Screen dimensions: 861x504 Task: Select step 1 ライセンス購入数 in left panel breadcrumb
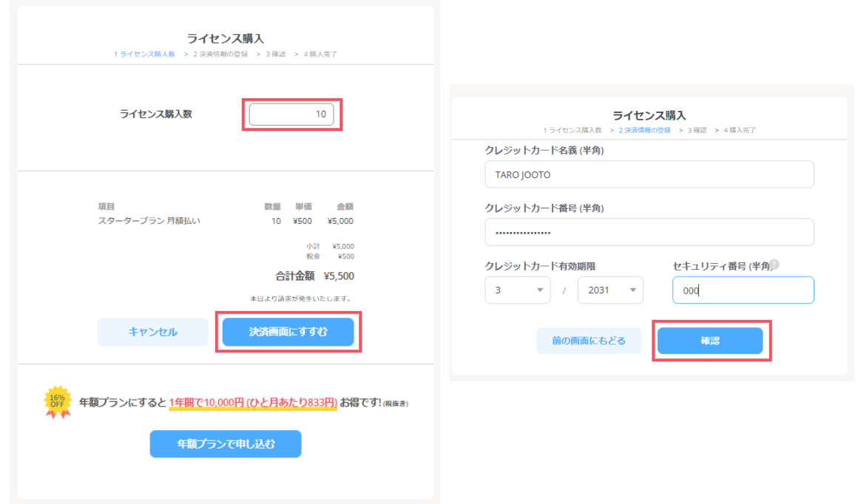click(x=144, y=54)
